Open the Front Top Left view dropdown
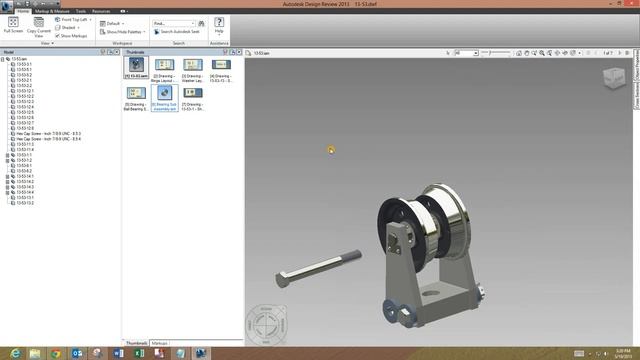 pos(73,20)
